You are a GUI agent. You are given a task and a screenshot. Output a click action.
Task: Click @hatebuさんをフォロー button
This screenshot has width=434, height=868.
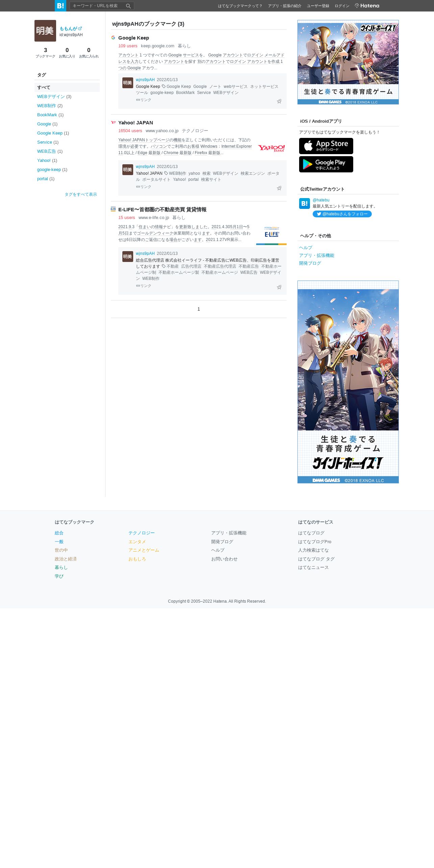pos(342,214)
